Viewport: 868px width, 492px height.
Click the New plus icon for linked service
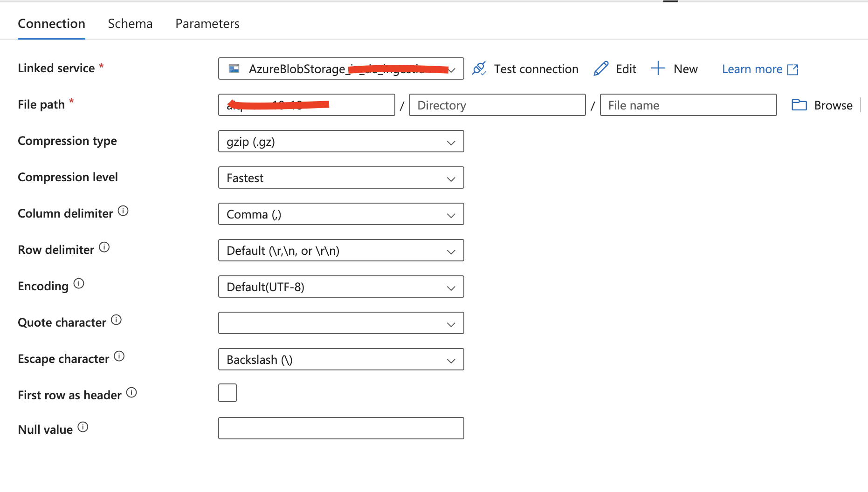pos(658,68)
